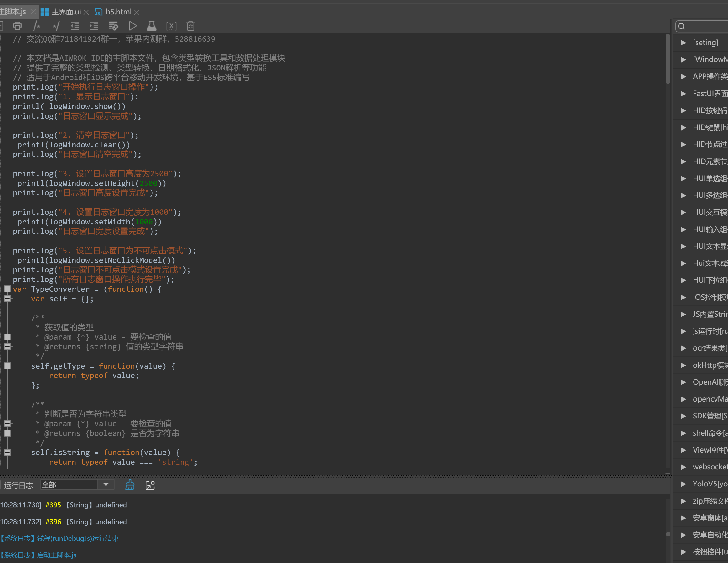Click the uncomment */ icon
The width and height of the screenshot is (728, 563).
[x=56, y=26]
